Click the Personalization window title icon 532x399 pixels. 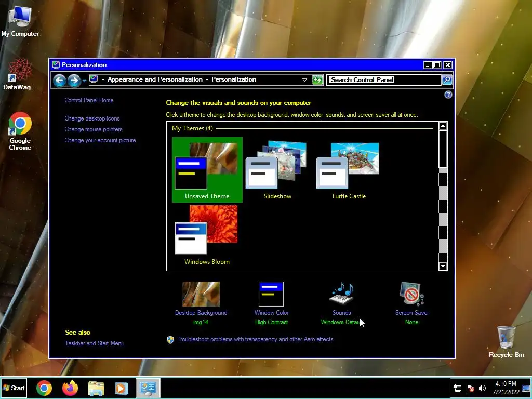click(56, 65)
